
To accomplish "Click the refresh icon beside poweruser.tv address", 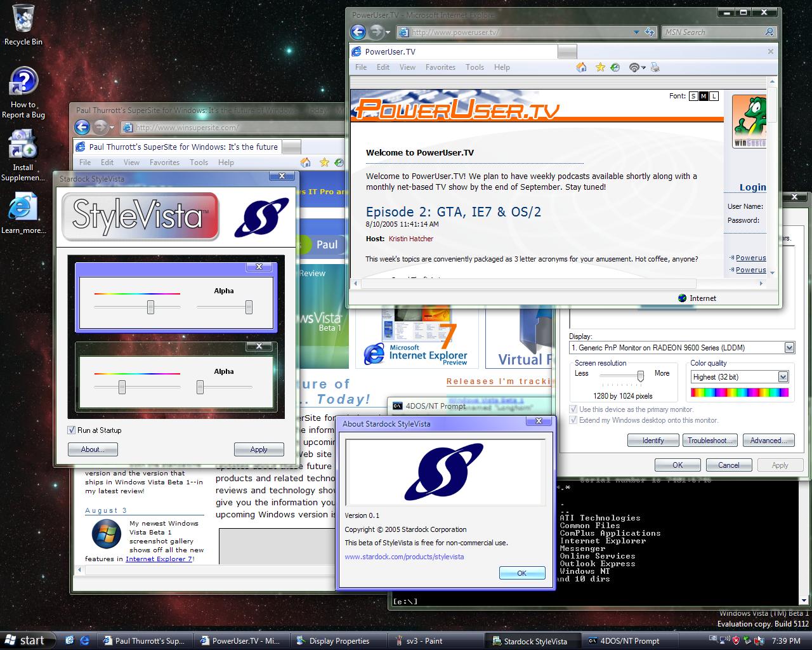I will [650, 32].
